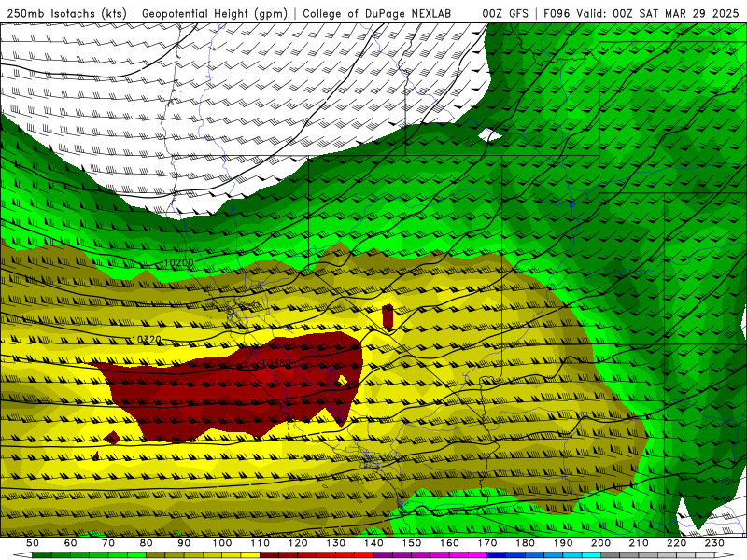Click the 200 value on the color scale

(x=600, y=543)
